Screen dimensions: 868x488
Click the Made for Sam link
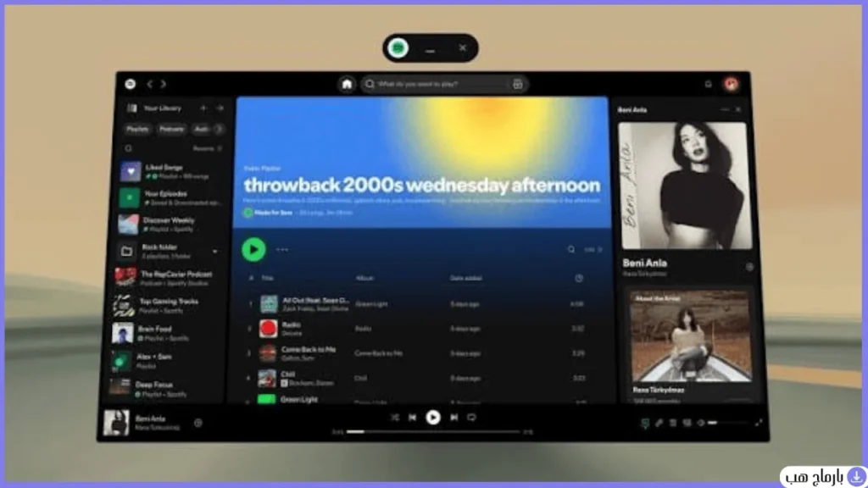click(x=274, y=213)
